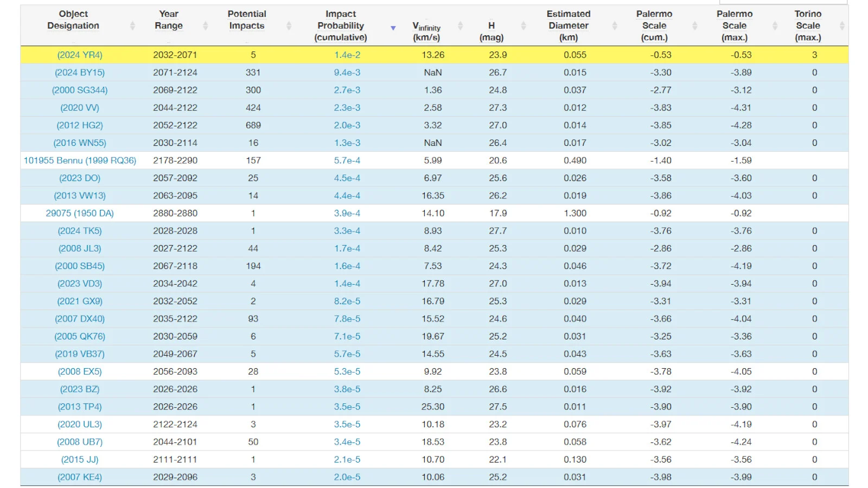Click the Torino Scale value 3 cell
Viewport: 868px width, 488px height.
(x=814, y=55)
